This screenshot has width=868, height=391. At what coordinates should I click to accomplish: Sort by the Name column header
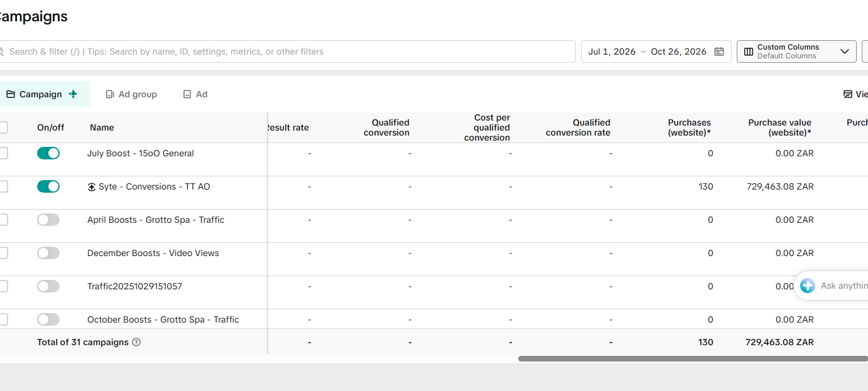pos(102,127)
